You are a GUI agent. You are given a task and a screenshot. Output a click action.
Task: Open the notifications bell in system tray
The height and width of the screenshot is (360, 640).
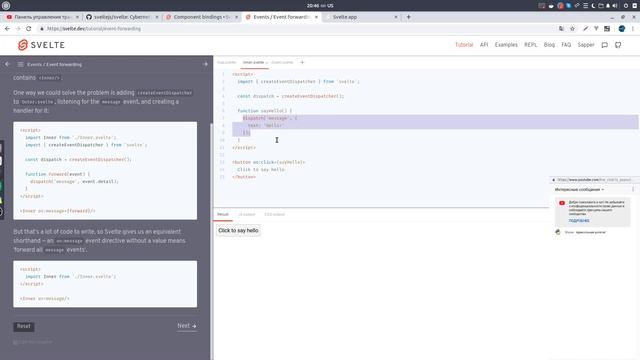(x=608, y=6)
